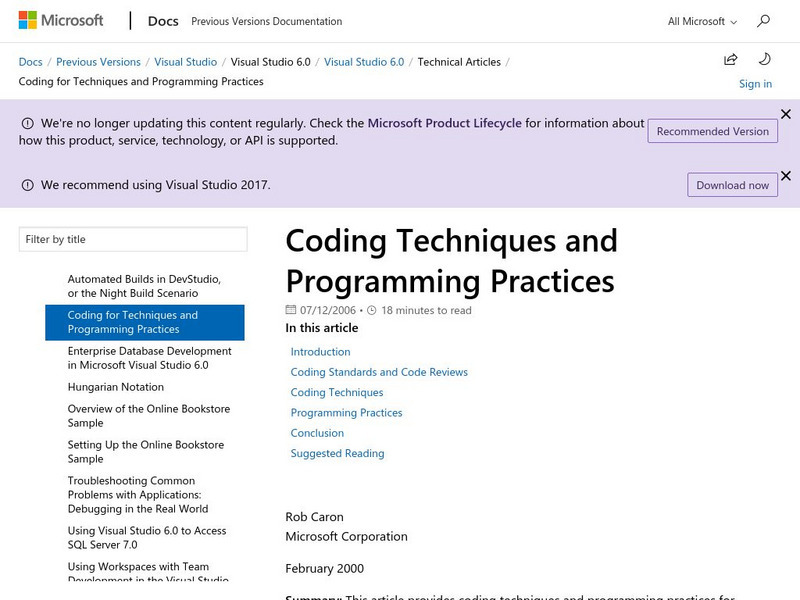Image resolution: width=800 pixels, height=600 pixels.
Task: Click the info icon beside Visual Studio 2017 recommendation
Action: (28, 185)
